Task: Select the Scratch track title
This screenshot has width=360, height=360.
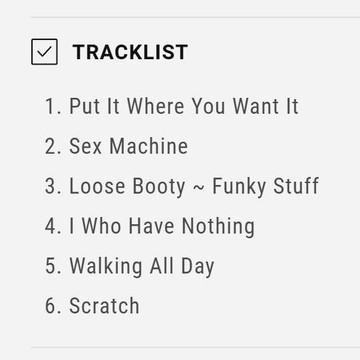Action: pyautogui.click(x=104, y=306)
